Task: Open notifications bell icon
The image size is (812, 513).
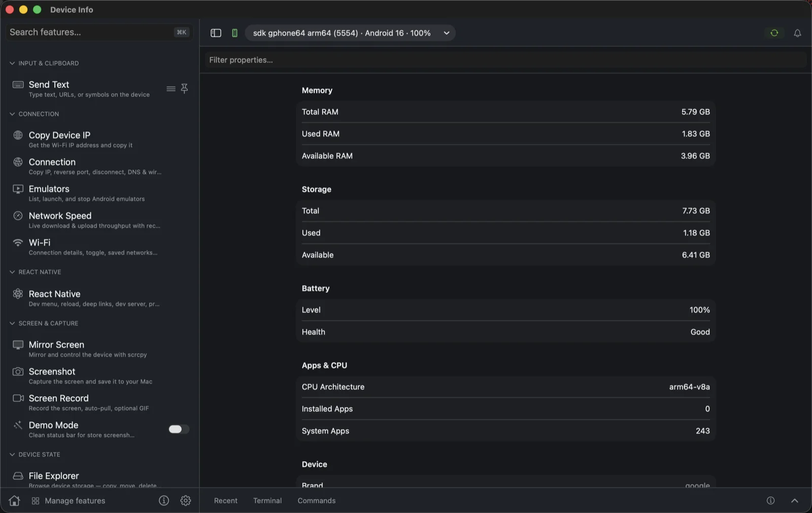Action: pyautogui.click(x=797, y=33)
